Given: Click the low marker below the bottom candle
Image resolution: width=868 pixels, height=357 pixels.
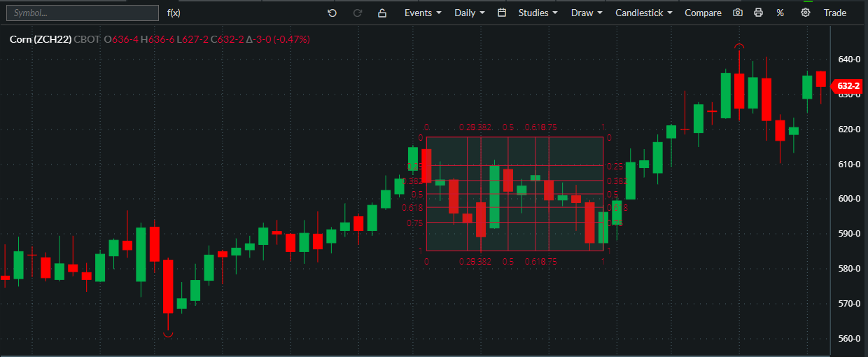Looking at the screenshot, I should point(168,335).
